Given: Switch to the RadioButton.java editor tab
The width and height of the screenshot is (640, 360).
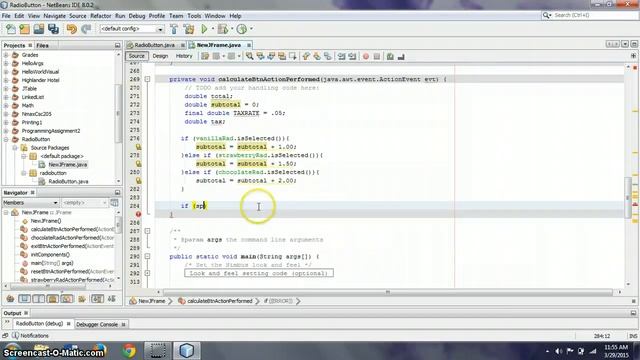Looking at the screenshot, I should [x=155, y=45].
